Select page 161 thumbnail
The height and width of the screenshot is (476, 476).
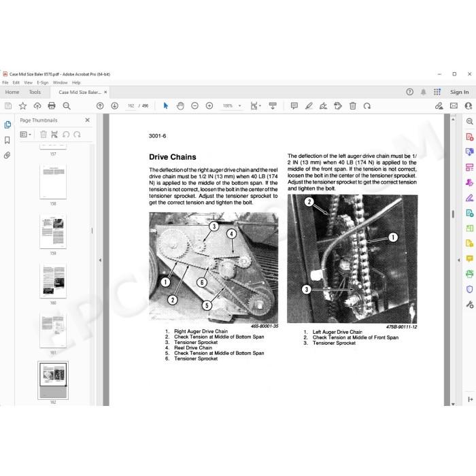(x=53, y=330)
